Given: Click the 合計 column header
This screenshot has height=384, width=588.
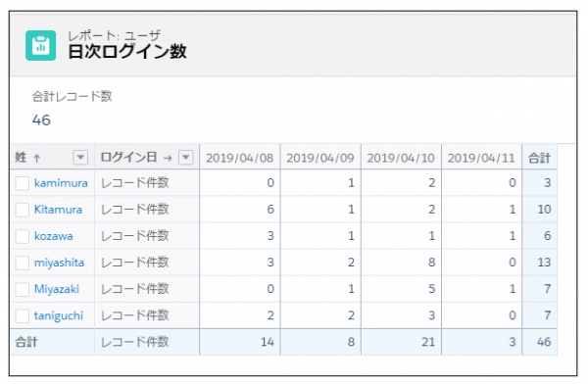Looking at the screenshot, I should pyautogui.click(x=540, y=158).
